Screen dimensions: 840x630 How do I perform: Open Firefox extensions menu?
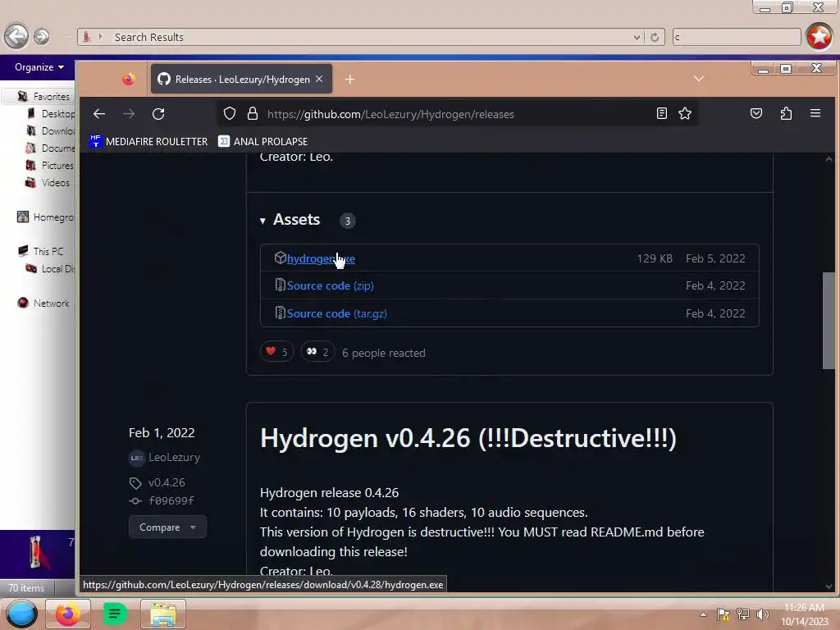coord(786,113)
